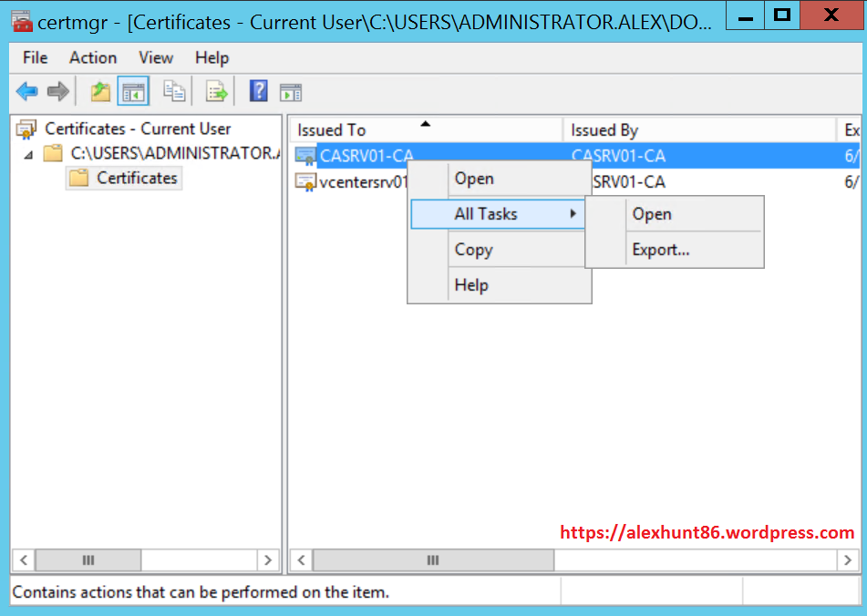Click the Export List toolbar icon
Screen dimensions: 867x616
216,91
